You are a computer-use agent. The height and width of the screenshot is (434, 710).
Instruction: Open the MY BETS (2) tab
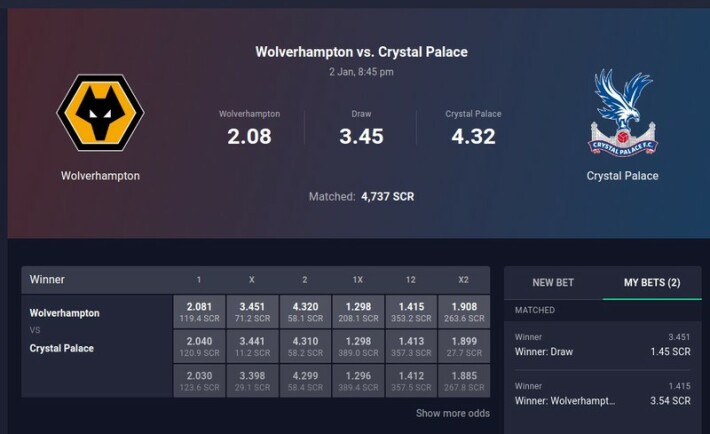[652, 283]
